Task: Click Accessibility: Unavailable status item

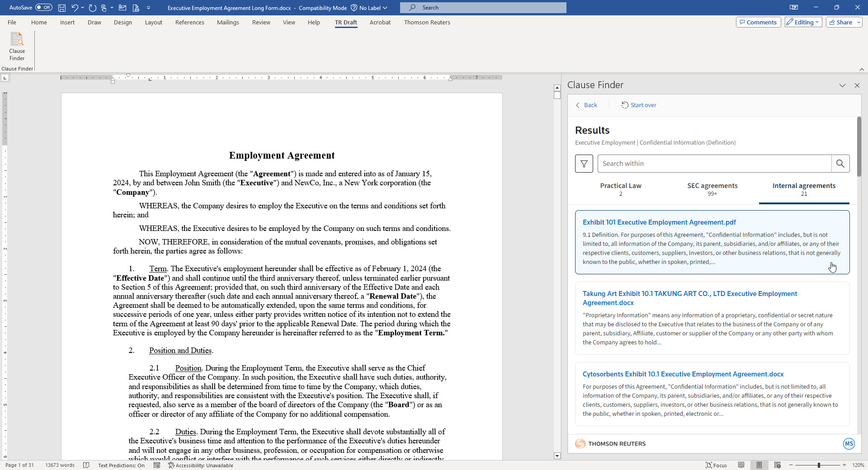Action: tap(201, 465)
